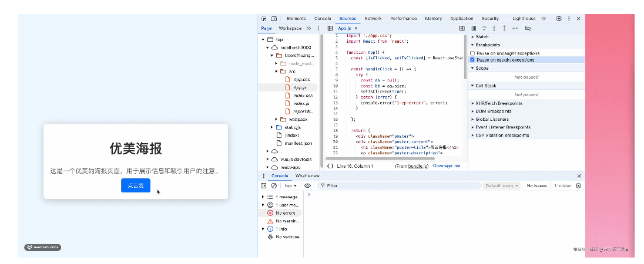Clear the console icon
The image size is (644, 264).
click(274, 186)
